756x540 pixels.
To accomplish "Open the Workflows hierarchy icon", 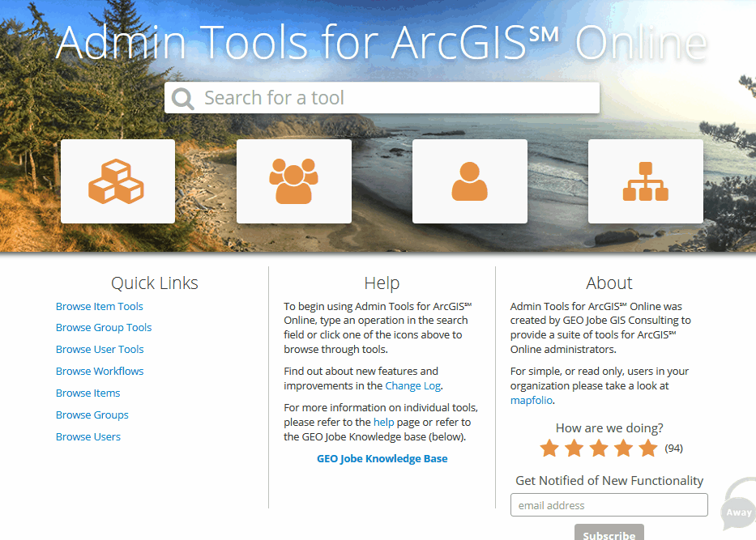I will [x=645, y=181].
